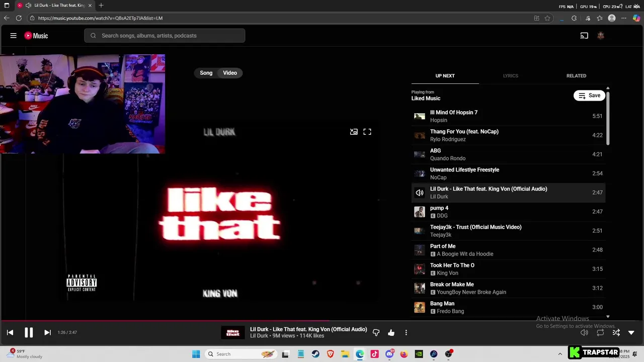The width and height of the screenshot is (644, 362).
Task: Skip to next track
Action: point(47,332)
